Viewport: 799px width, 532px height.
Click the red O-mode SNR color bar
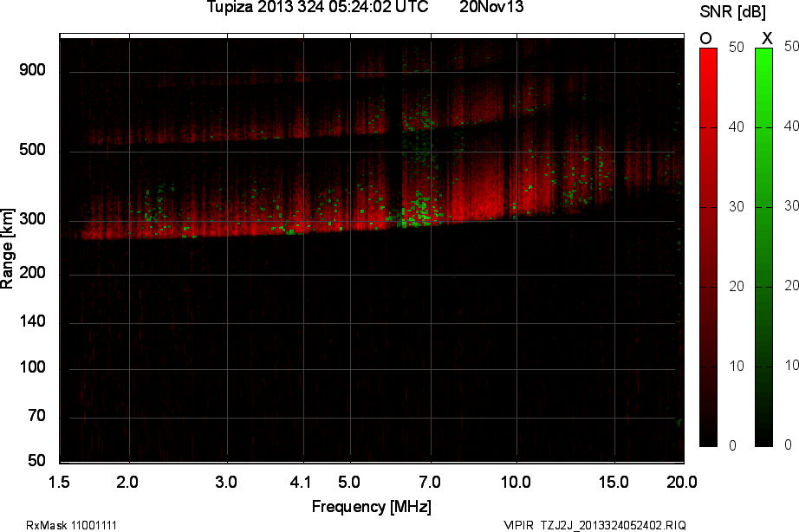point(708,248)
